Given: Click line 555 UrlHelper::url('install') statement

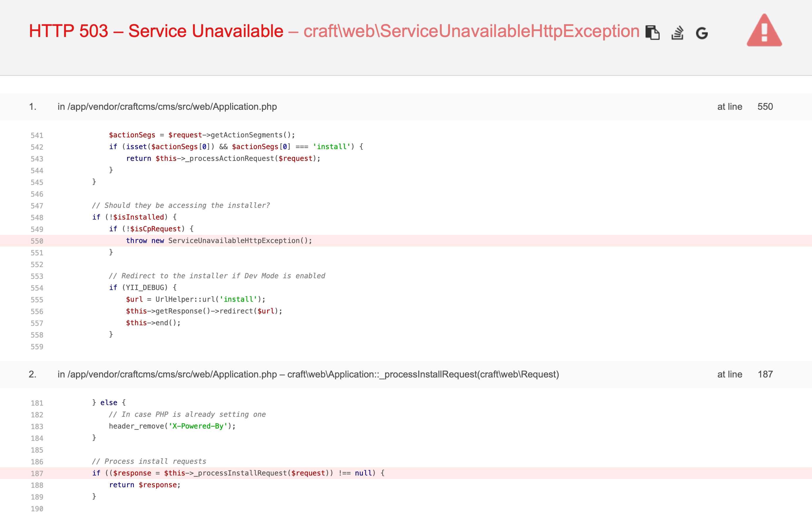Looking at the screenshot, I should click(x=196, y=299).
